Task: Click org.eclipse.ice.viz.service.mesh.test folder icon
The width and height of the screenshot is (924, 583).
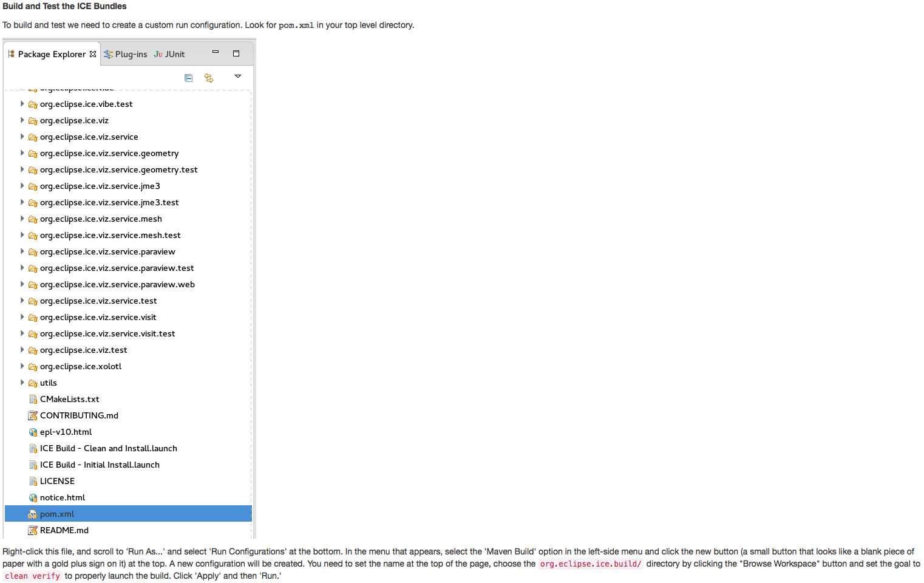Action: [33, 236]
